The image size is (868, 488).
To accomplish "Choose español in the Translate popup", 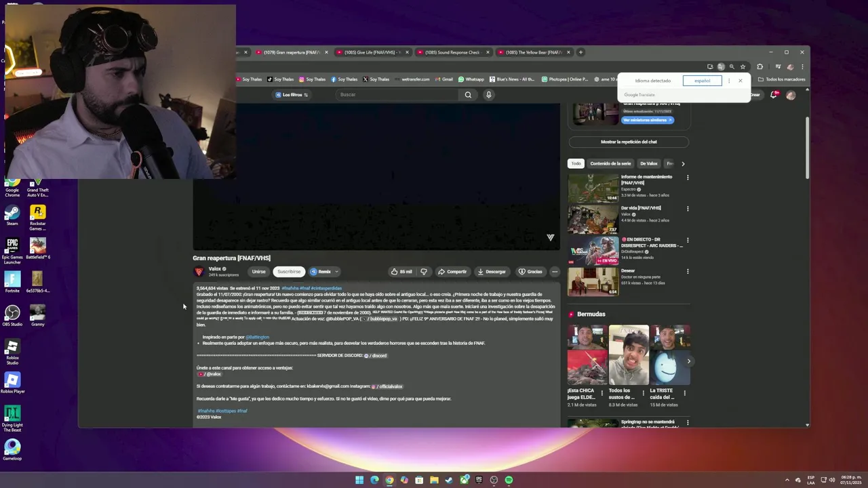I will tap(703, 81).
